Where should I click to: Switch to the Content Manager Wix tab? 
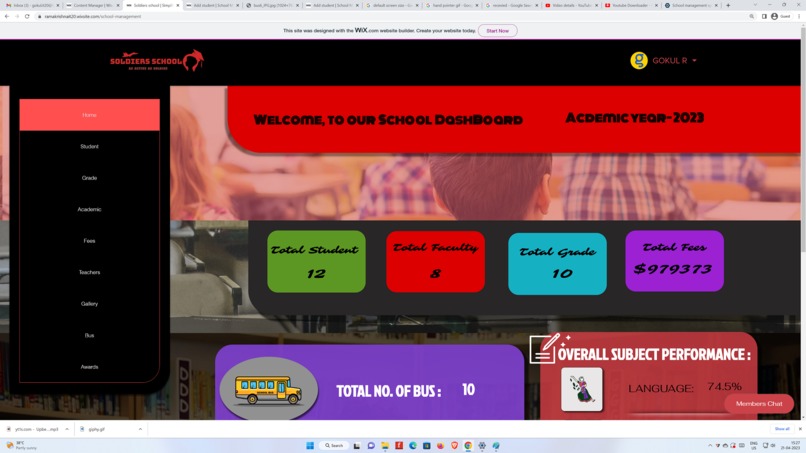[93, 5]
